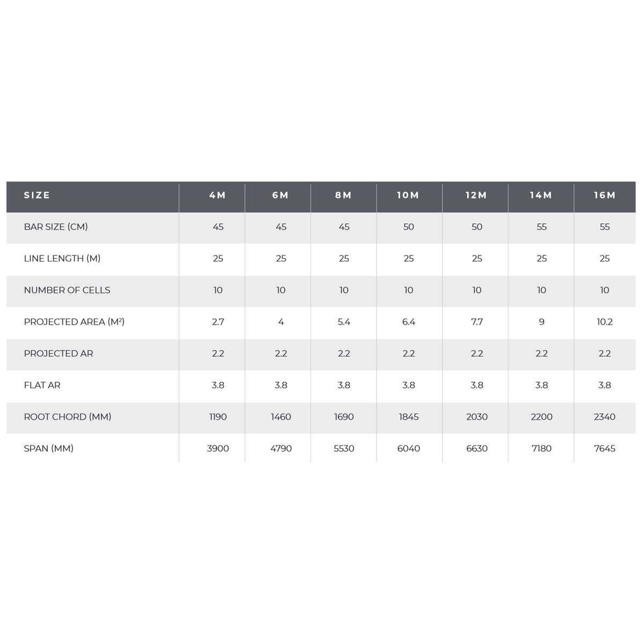644x644 pixels.
Task: Click the 7645 span value
Action: pyautogui.click(x=605, y=449)
